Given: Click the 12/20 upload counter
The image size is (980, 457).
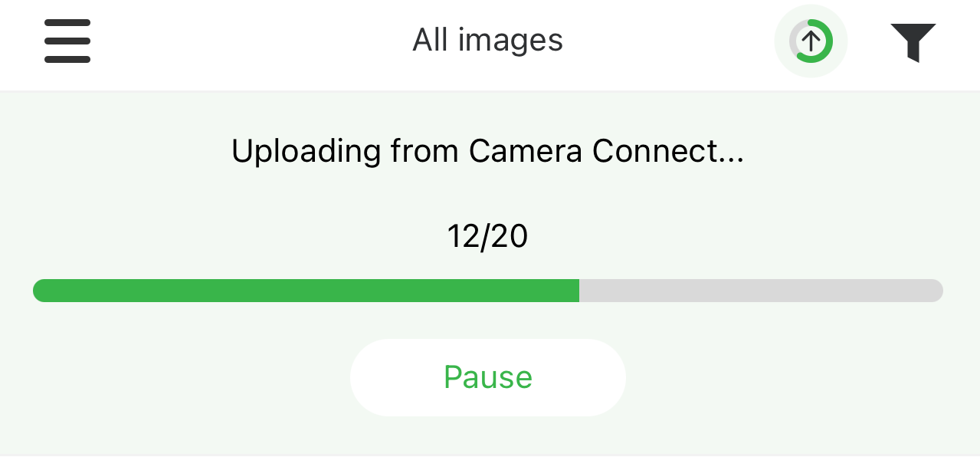Looking at the screenshot, I should pyautogui.click(x=488, y=237).
